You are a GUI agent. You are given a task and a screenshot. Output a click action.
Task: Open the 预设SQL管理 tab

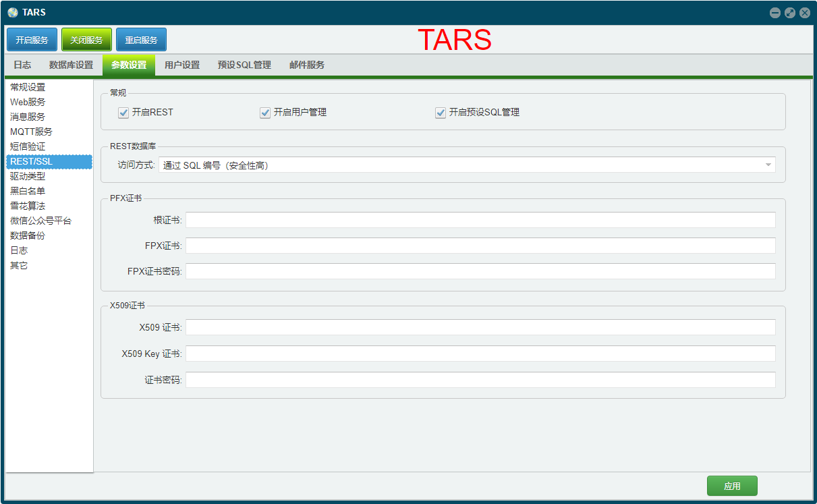(244, 65)
